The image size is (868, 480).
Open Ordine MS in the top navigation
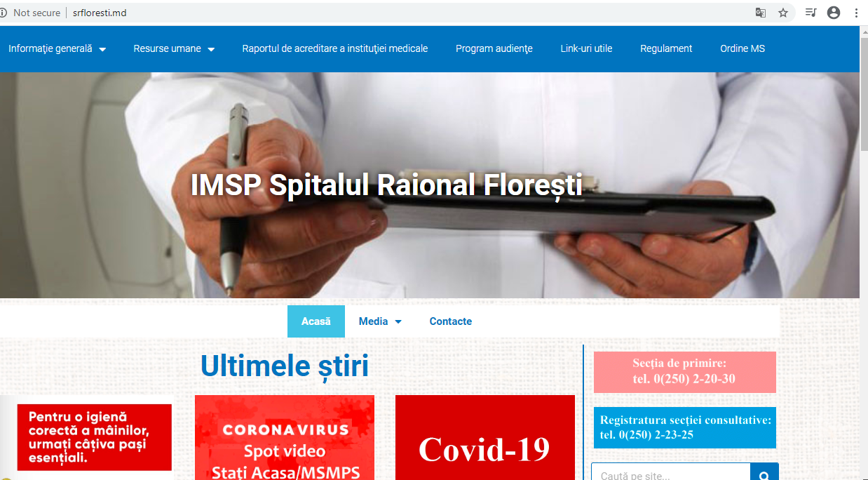[742, 49]
